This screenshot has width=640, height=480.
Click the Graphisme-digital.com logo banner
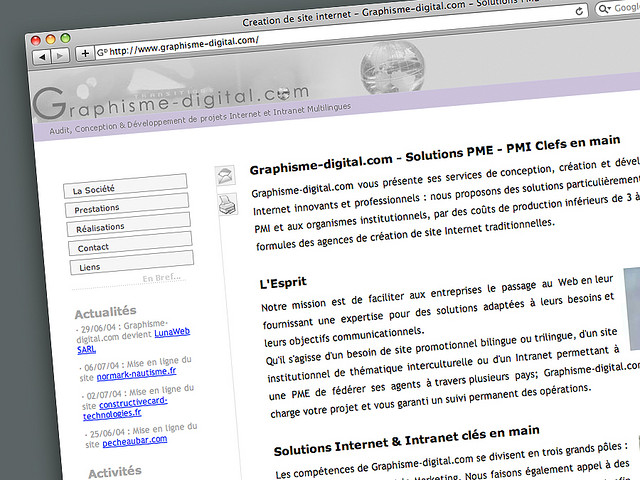pos(171,101)
